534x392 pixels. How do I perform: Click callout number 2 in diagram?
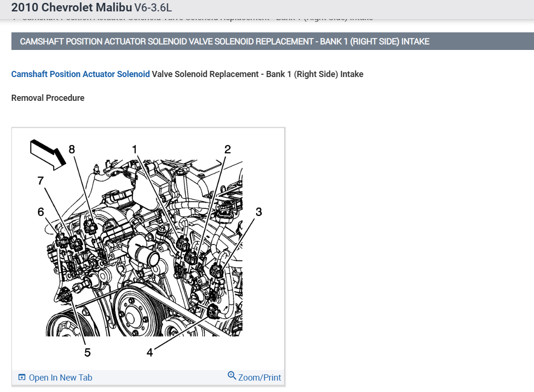click(227, 149)
